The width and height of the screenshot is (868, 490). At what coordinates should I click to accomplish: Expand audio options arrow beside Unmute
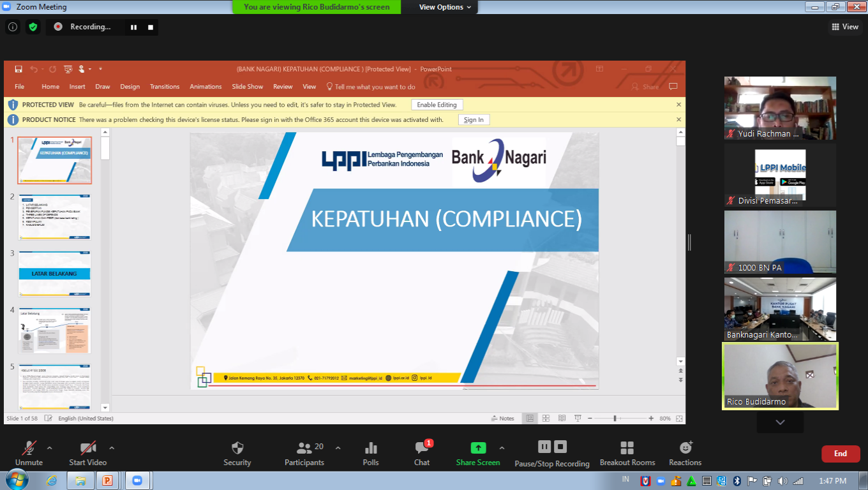[x=50, y=447]
